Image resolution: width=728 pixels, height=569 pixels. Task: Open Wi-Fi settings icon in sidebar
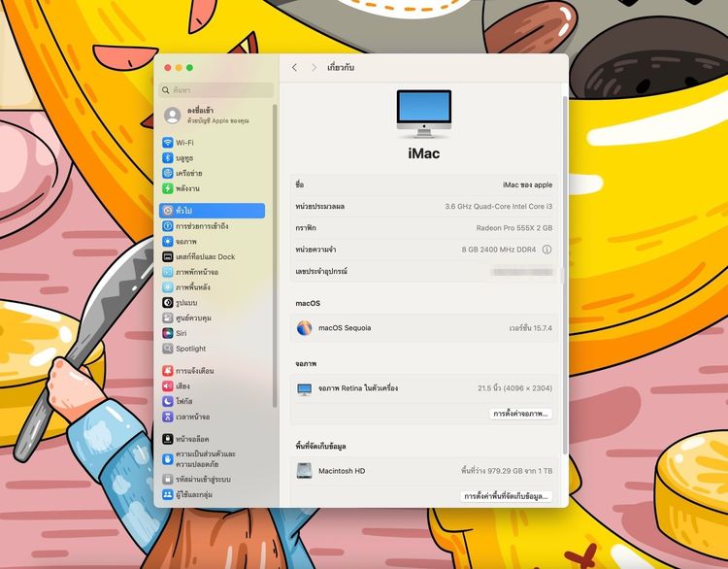pos(168,143)
